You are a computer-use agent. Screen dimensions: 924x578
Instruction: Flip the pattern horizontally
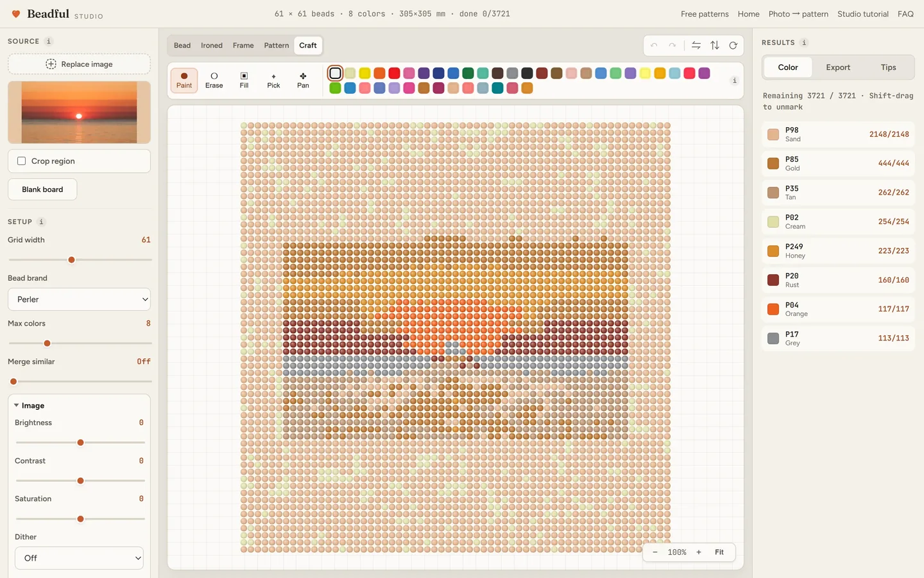click(696, 46)
